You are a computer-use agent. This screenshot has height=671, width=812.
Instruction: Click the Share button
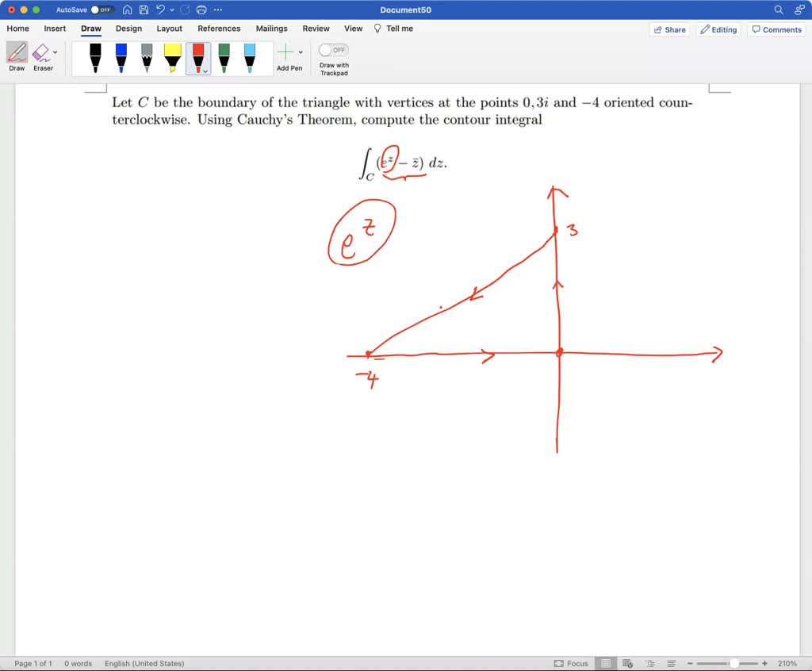click(x=669, y=29)
